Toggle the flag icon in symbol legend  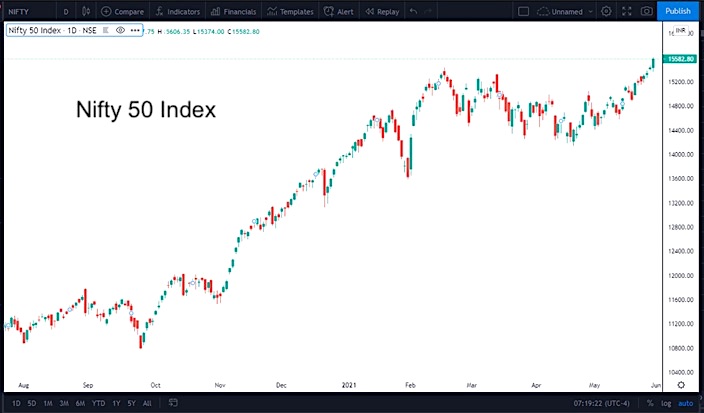click(x=106, y=30)
